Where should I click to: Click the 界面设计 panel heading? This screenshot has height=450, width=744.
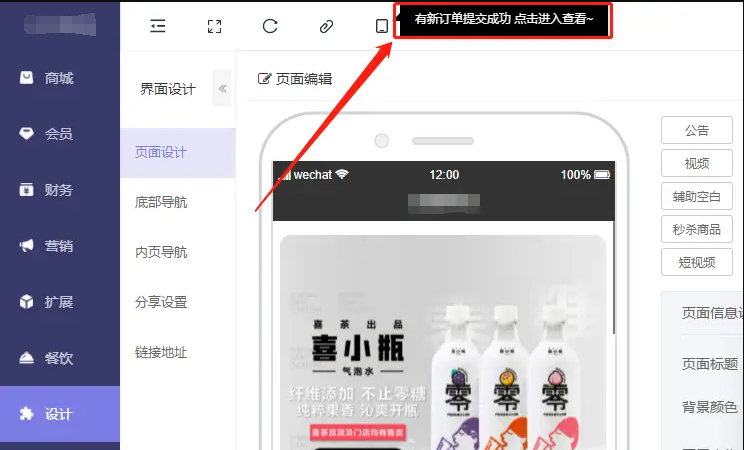167,89
